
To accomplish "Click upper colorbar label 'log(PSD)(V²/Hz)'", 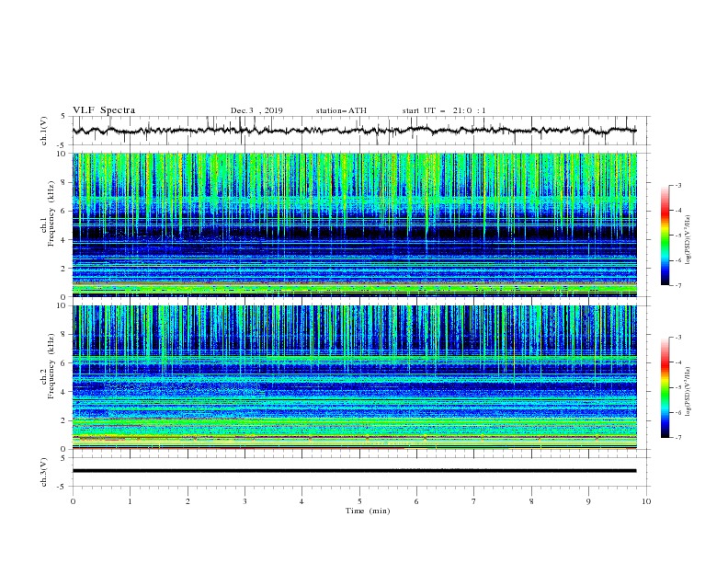I will pos(688,240).
